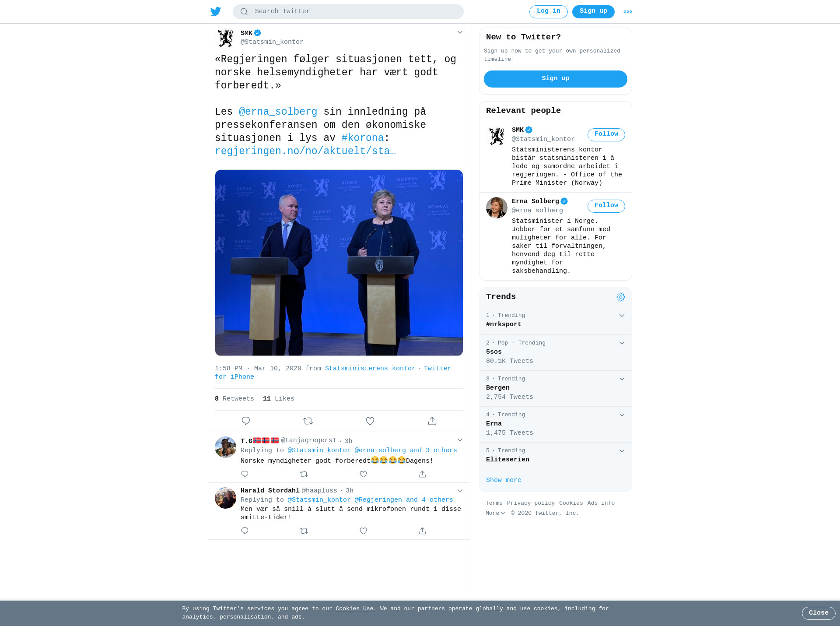Open the Bergen trending topic
The image size is (840, 626).
pyautogui.click(x=556, y=389)
